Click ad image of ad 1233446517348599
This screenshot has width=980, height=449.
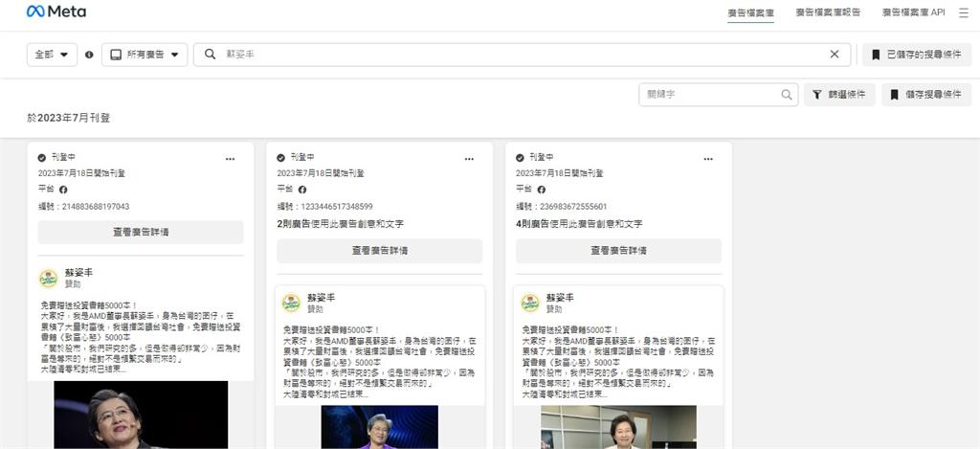coord(379,427)
